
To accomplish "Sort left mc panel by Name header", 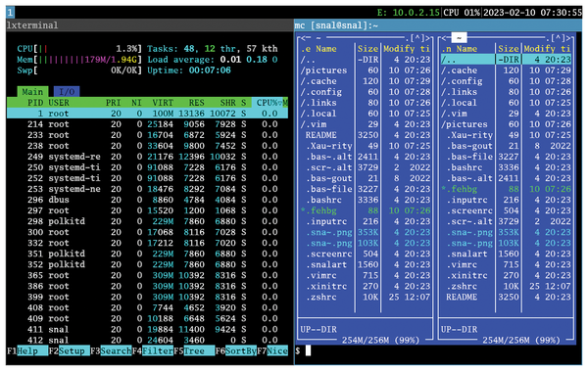I will click(x=326, y=49).
